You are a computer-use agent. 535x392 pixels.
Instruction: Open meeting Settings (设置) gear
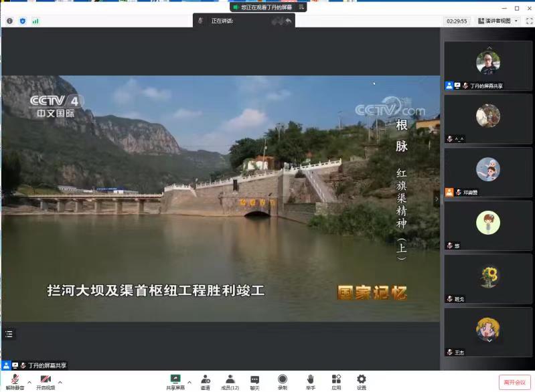point(362,381)
